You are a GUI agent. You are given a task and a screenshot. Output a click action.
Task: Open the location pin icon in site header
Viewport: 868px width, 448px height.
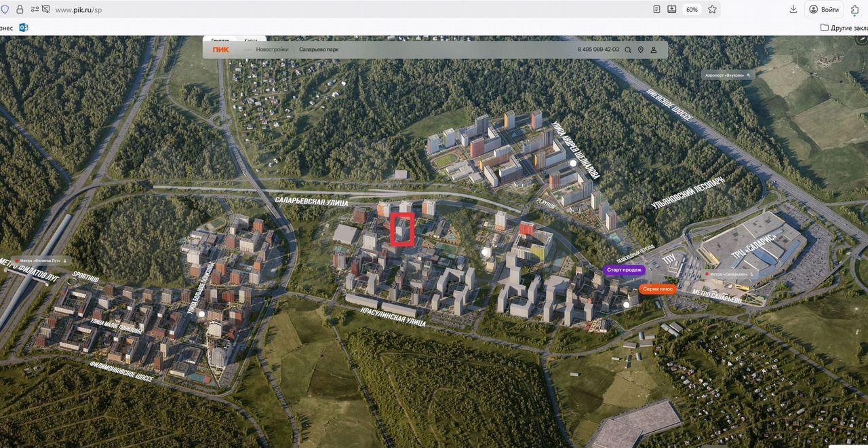pyautogui.click(x=641, y=50)
